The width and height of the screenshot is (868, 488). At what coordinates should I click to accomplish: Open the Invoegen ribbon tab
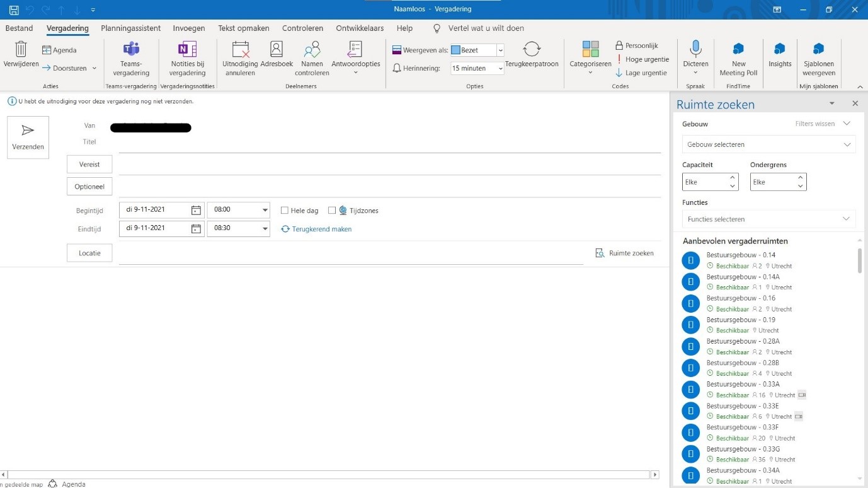pyautogui.click(x=189, y=28)
